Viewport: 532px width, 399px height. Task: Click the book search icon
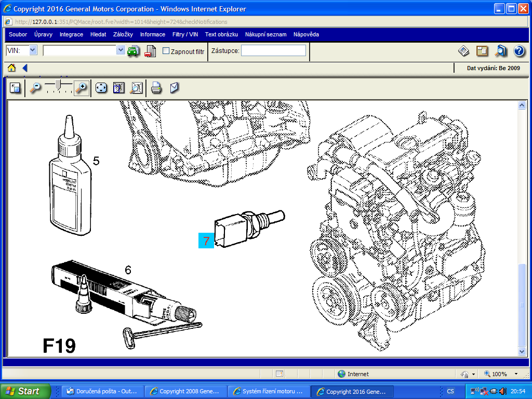(x=501, y=51)
